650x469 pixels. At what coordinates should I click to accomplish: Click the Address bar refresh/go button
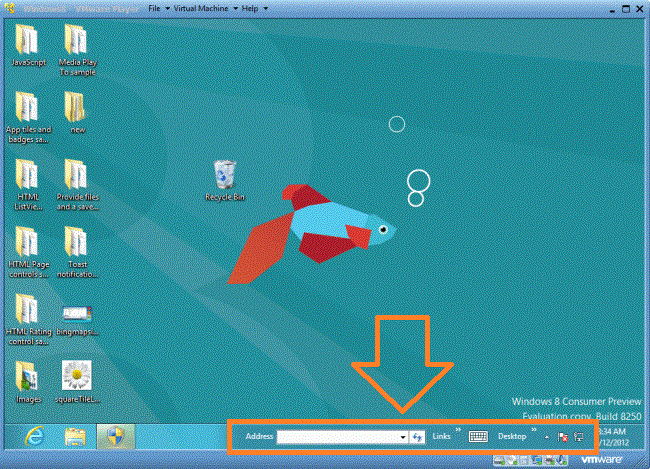pyautogui.click(x=417, y=437)
